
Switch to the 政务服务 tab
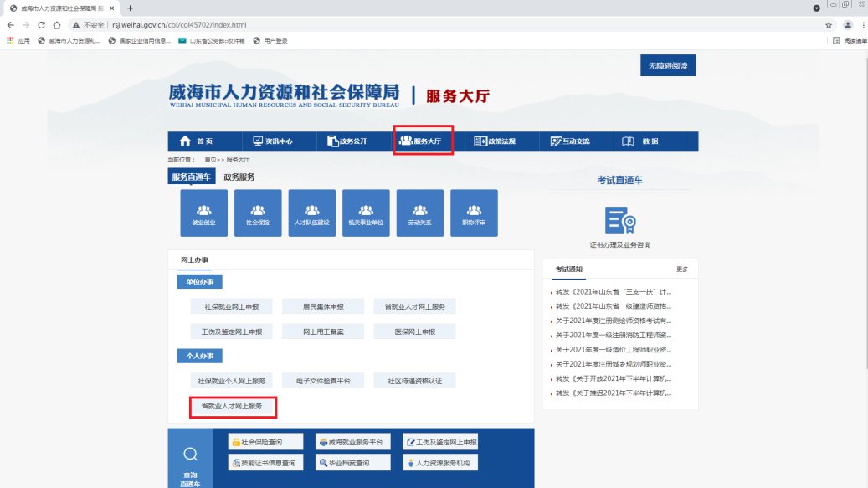(239, 177)
